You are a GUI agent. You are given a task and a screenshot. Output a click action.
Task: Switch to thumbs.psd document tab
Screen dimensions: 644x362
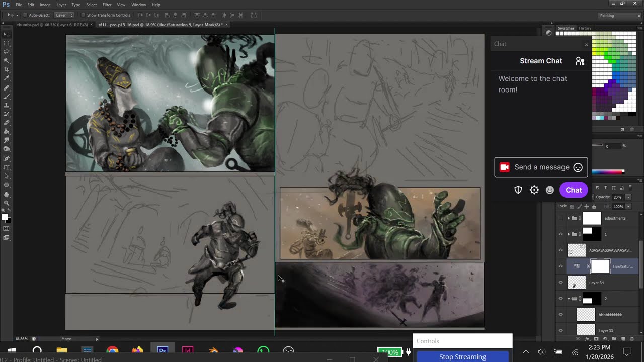click(x=52, y=25)
